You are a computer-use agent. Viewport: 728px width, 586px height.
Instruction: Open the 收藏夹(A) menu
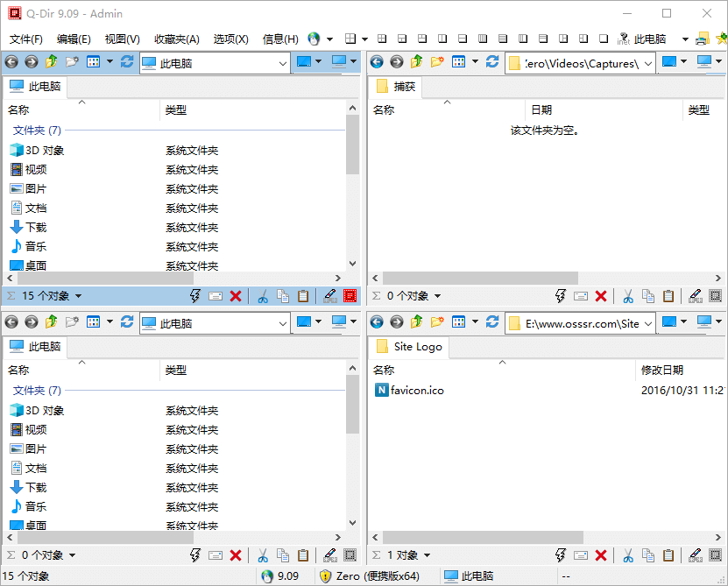[x=176, y=39]
